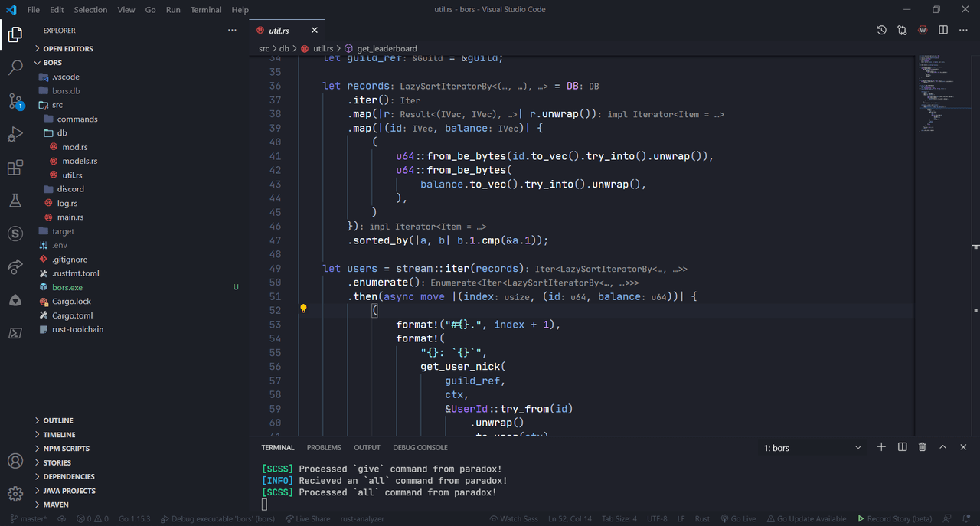This screenshot has width=980, height=526.
Task: Click the lightbulb code action on line 52
Action: coord(303,309)
